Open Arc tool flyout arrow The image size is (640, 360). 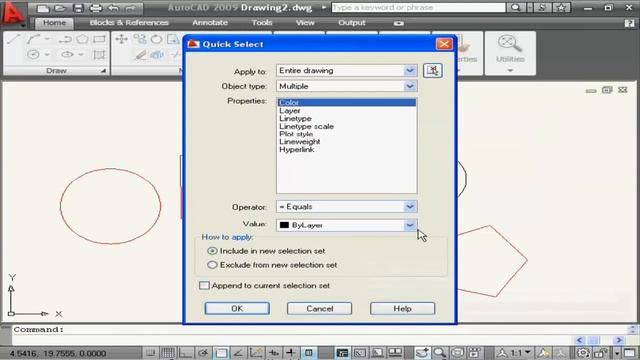(47, 39)
